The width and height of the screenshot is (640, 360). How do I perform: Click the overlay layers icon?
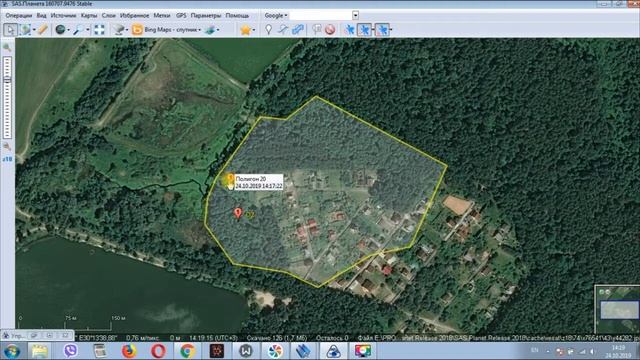[210, 29]
